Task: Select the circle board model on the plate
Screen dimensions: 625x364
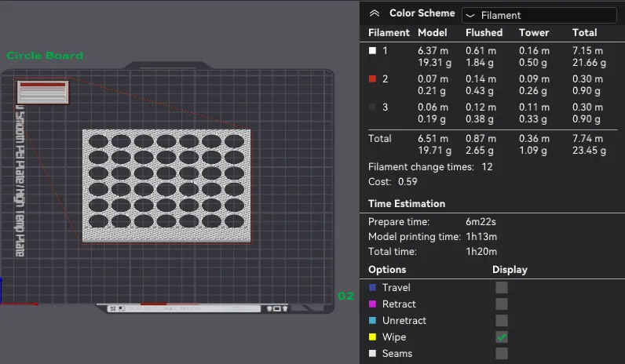Action: [x=166, y=186]
